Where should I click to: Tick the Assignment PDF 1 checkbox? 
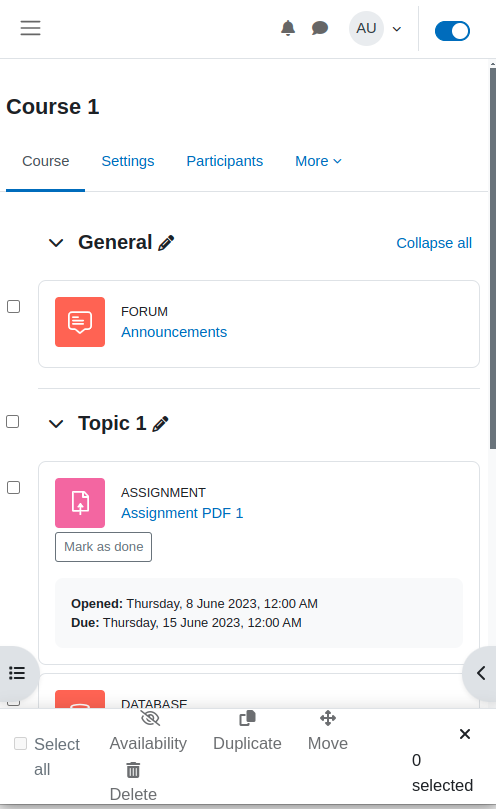click(13, 488)
